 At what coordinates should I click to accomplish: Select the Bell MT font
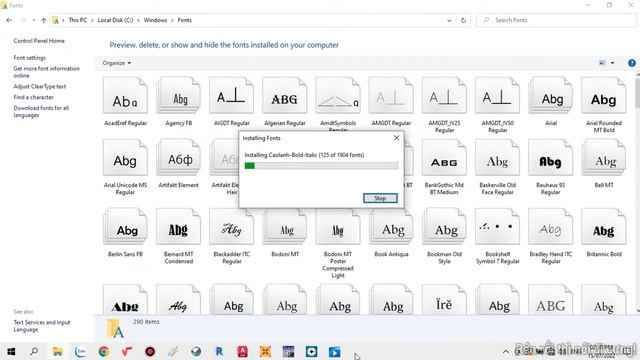click(604, 164)
